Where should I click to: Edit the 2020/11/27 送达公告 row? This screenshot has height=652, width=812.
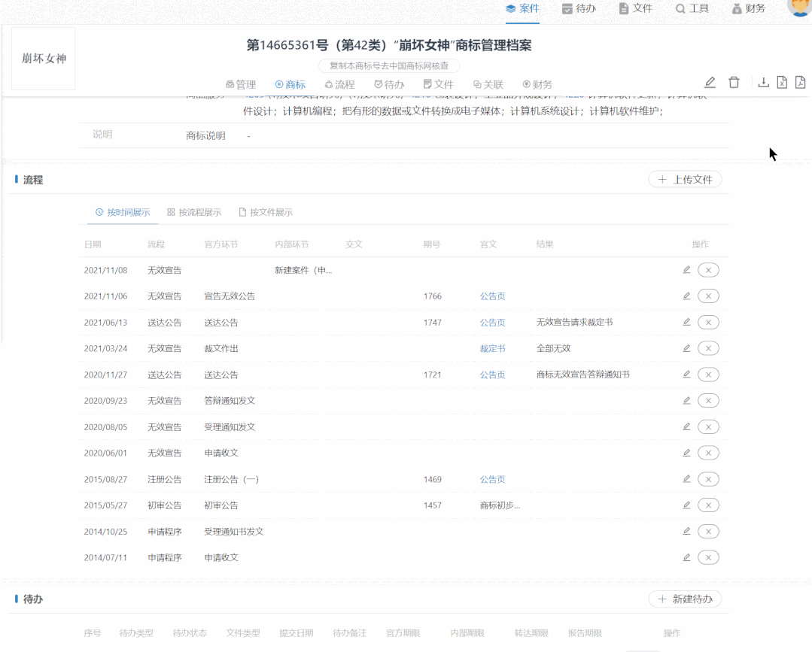pyautogui.click(x=686, y=374)
